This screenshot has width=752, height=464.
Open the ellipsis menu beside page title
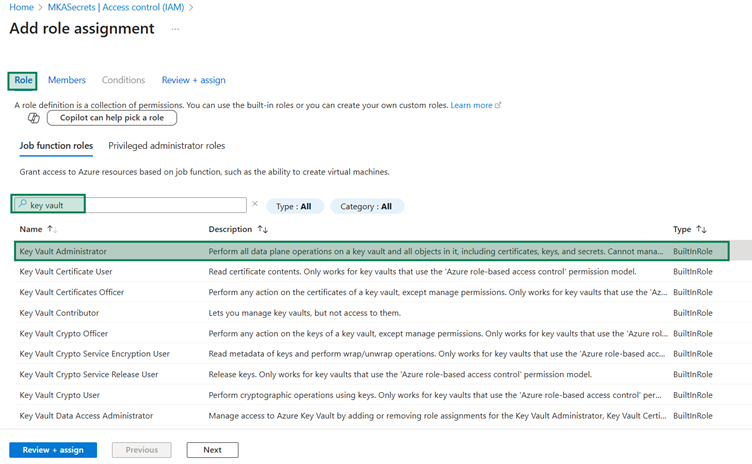175,29
